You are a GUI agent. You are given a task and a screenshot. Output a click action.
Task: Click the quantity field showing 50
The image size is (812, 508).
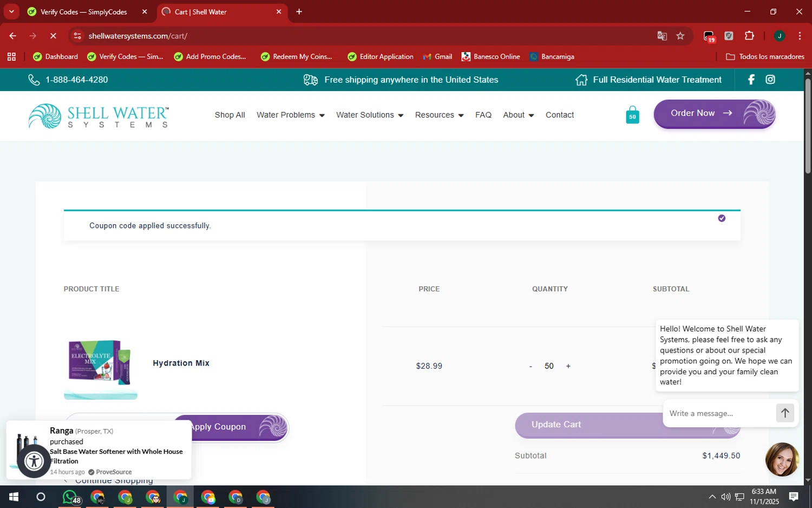(x=549, y=366)
